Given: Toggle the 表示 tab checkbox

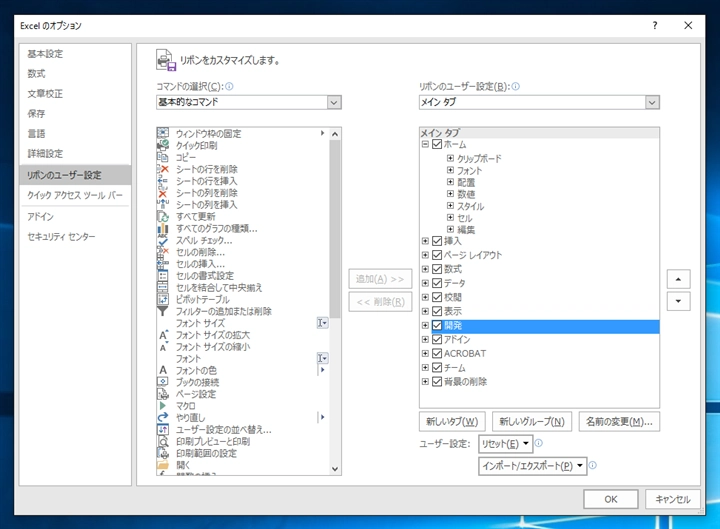Looking at the screenshot, I should tap(437, 311).
